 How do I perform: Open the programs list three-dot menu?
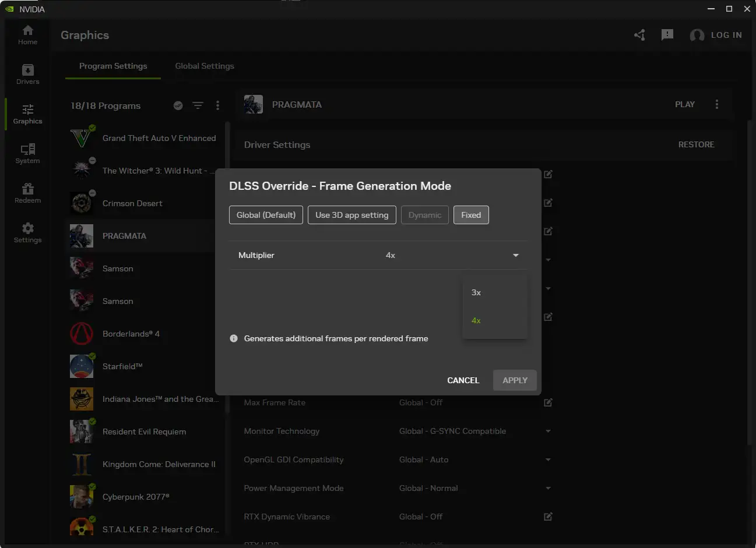[x=217, y=105]
